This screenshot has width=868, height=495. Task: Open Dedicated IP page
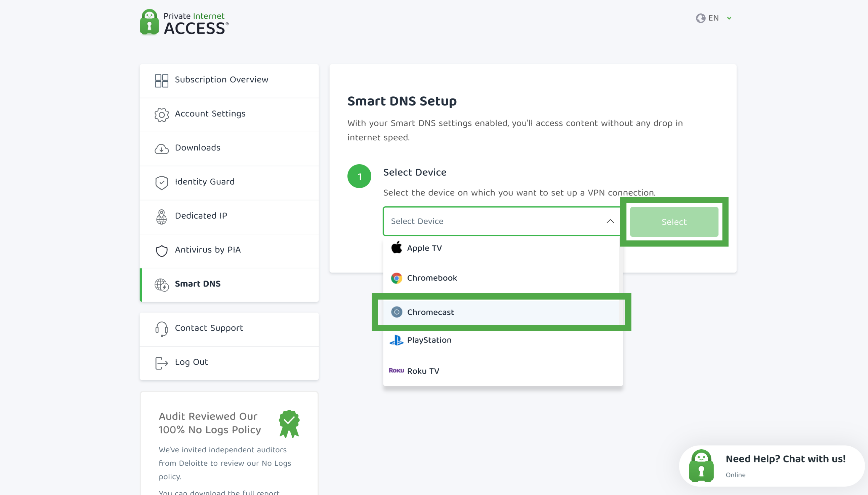pyautogui.click(x=229, y=217)
